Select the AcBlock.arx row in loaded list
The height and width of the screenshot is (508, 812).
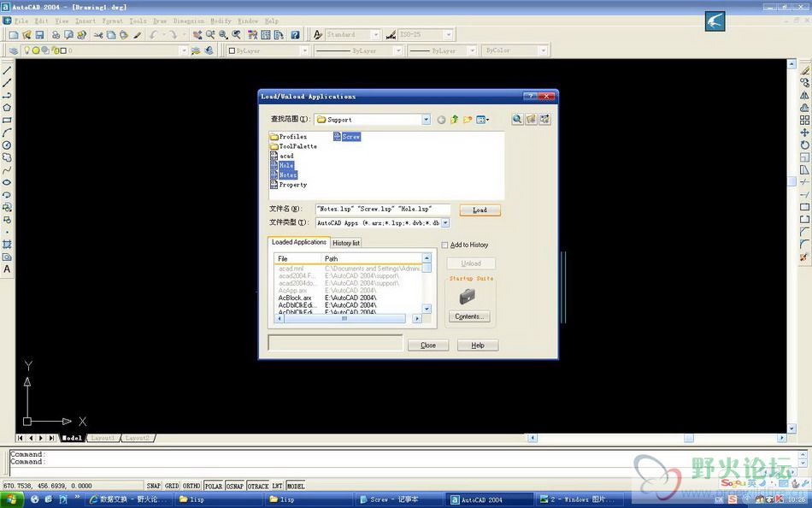tap(349, 298)
